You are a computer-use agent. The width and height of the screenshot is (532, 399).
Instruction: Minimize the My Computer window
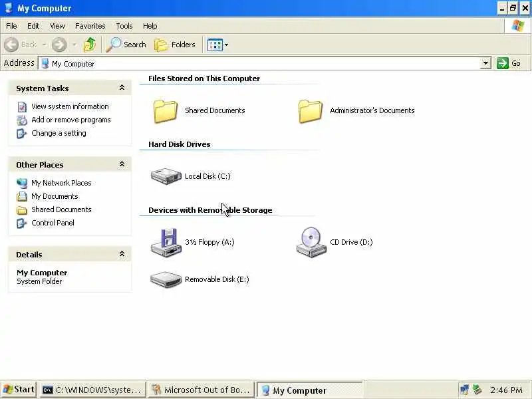502,8
